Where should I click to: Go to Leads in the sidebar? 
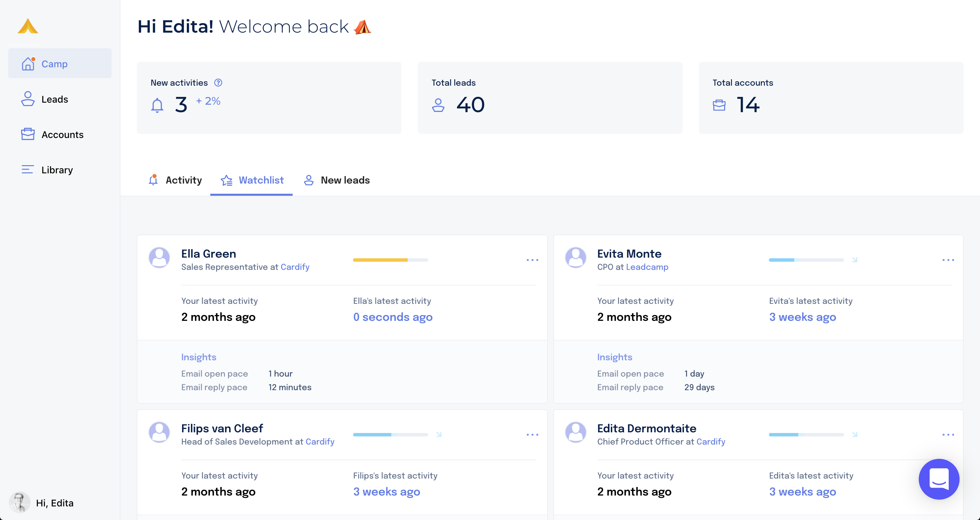tap(54, 99)
